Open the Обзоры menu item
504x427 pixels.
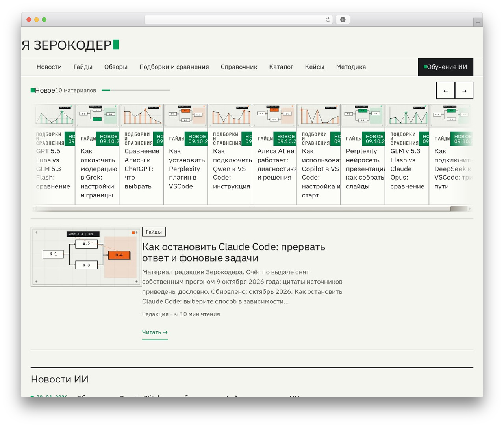point(116,67)
